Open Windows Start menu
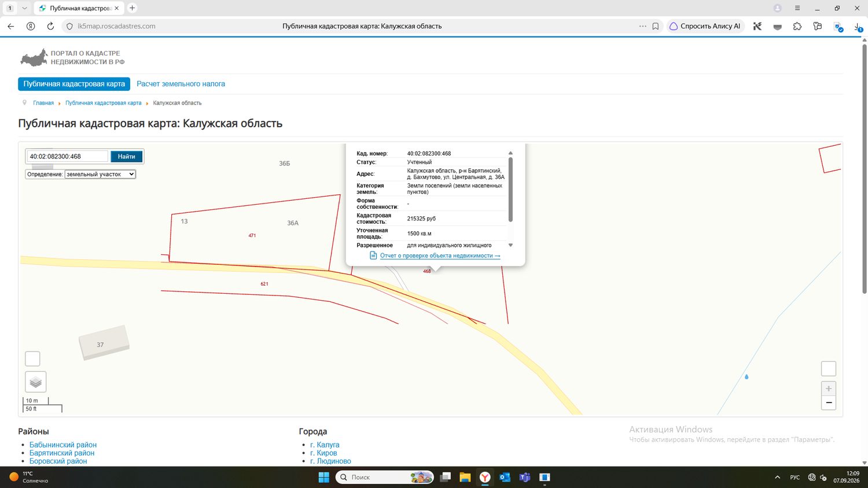The width and height of the screenshot is (868, 488). pos(324,477)
